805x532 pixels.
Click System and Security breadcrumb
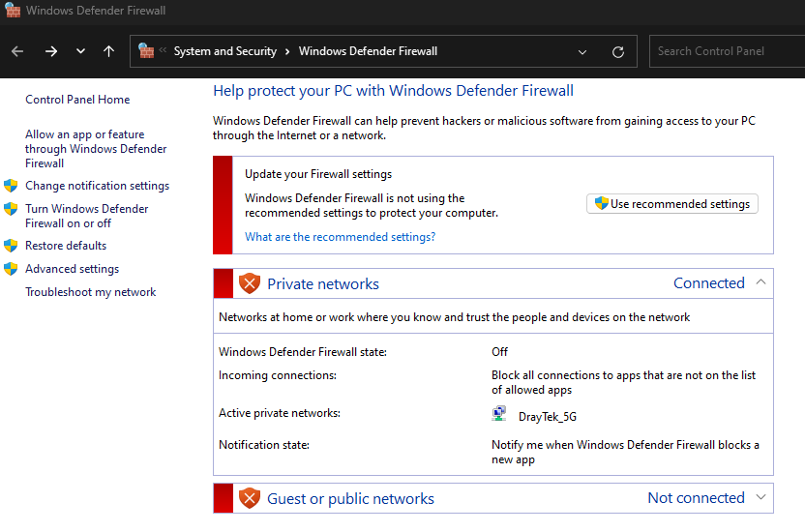(224, 51)
